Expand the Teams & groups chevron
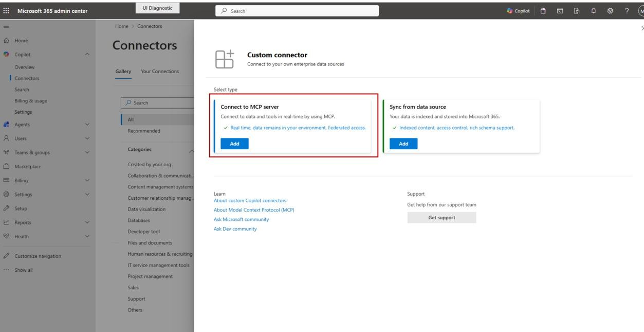Viewport: 644px width, 332px height. (87, 152)
